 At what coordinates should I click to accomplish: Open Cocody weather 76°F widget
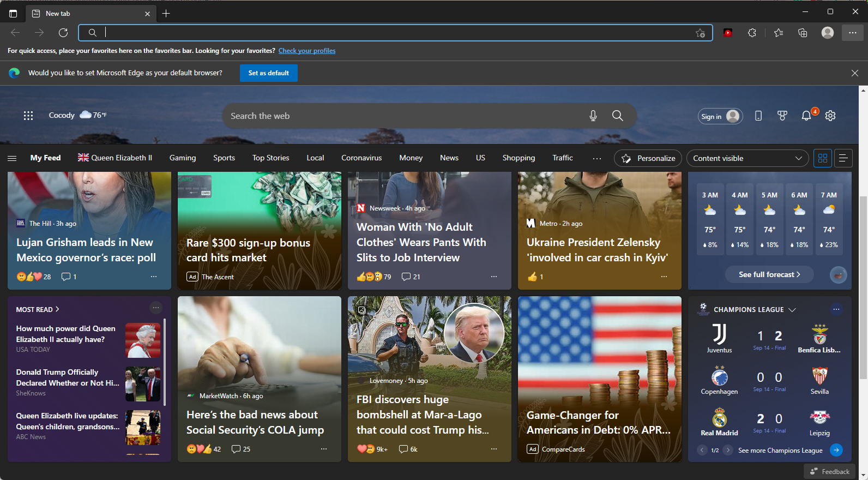78,115
